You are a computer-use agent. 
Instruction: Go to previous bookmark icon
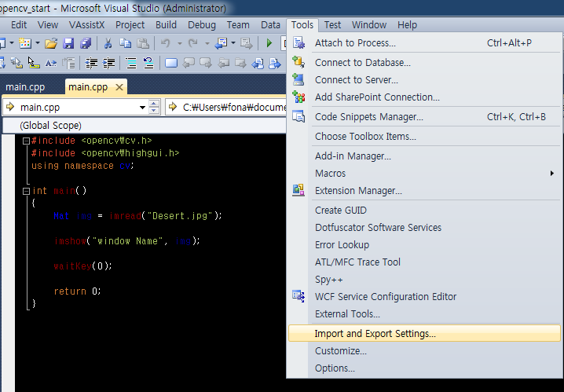click(189, 64)
